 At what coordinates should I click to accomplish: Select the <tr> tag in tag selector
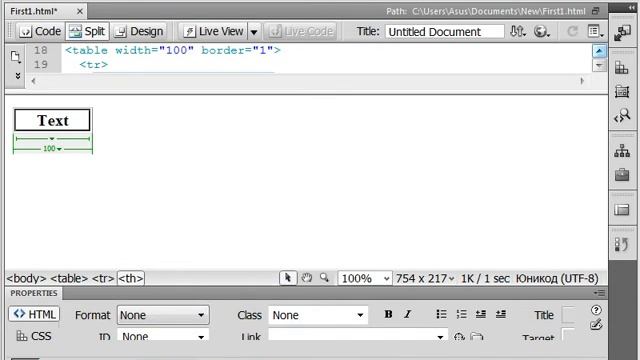103,278
